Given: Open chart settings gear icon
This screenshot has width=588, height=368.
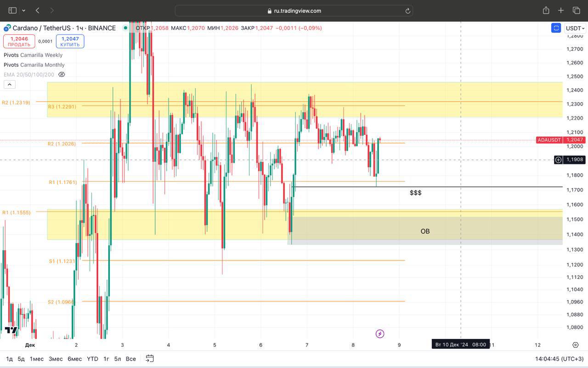Looking at the screenshot, I should (576, 345).
